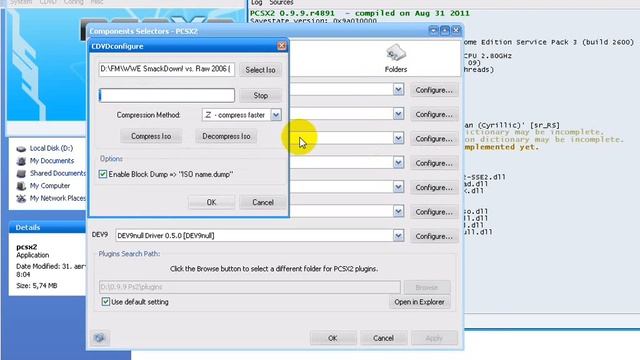Click the Stop button

[x=260, y=96]
